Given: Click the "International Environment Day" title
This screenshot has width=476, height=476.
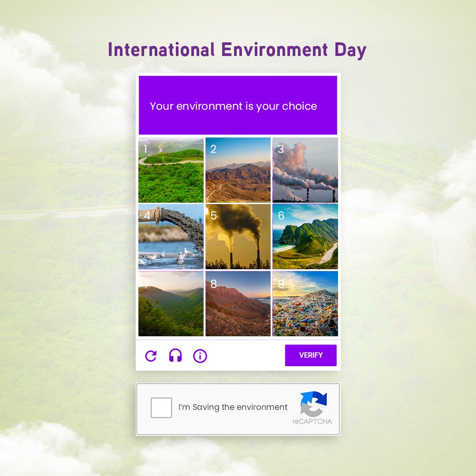Looking at the screenshot, I should pyautogui.click(x=237, y=50).
